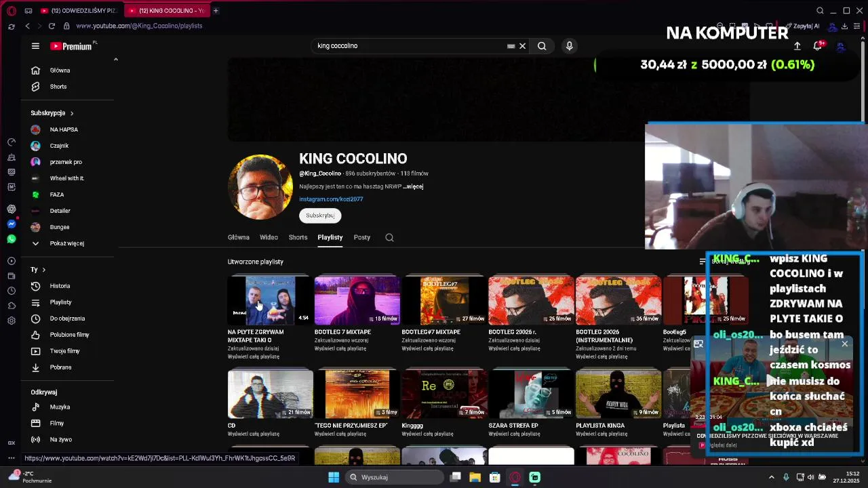Open the channel Posty tab
This screenshot has width=868, height=488.
pos(361,237)
